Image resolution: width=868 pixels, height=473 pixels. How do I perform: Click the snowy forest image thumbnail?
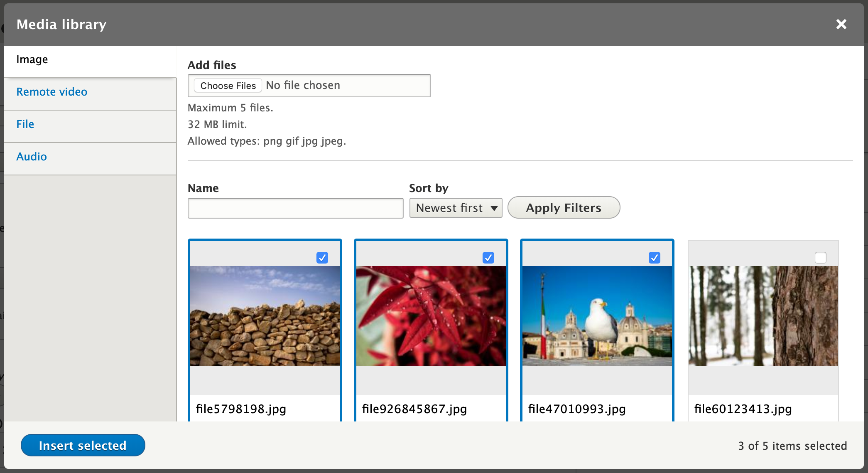pos(763,316)
